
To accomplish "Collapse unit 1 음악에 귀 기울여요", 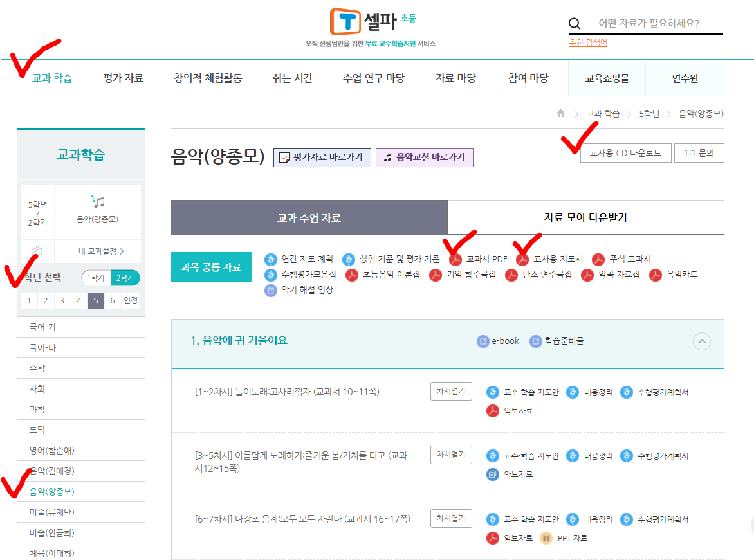I will point(702,341).
